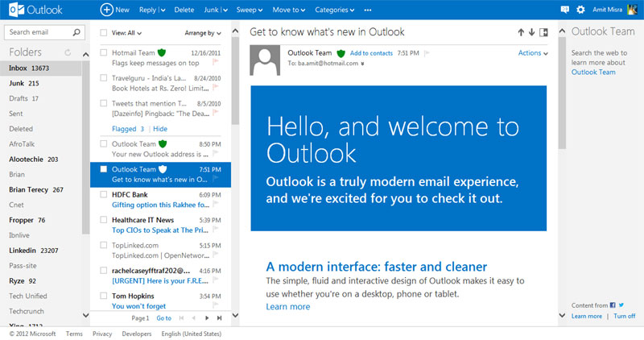644x340 pixels.
Task: Click the Go to page link
Action: pos(164,317)
